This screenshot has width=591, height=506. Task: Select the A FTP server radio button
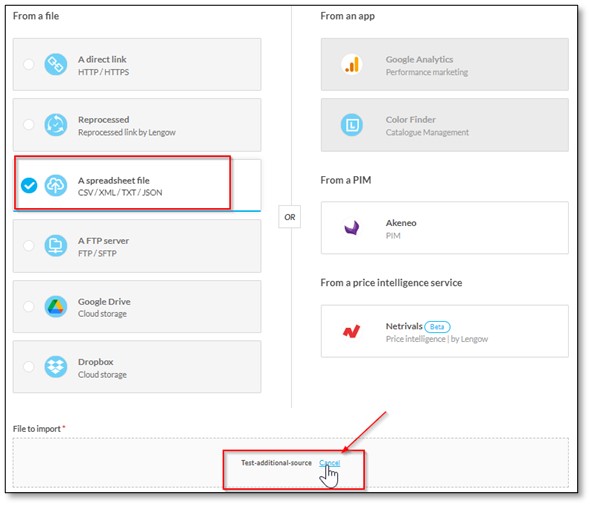click(29, 246)
